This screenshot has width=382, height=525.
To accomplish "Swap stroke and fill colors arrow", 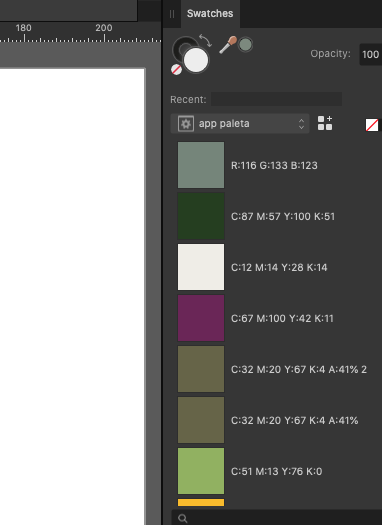I will coord(205,40).
